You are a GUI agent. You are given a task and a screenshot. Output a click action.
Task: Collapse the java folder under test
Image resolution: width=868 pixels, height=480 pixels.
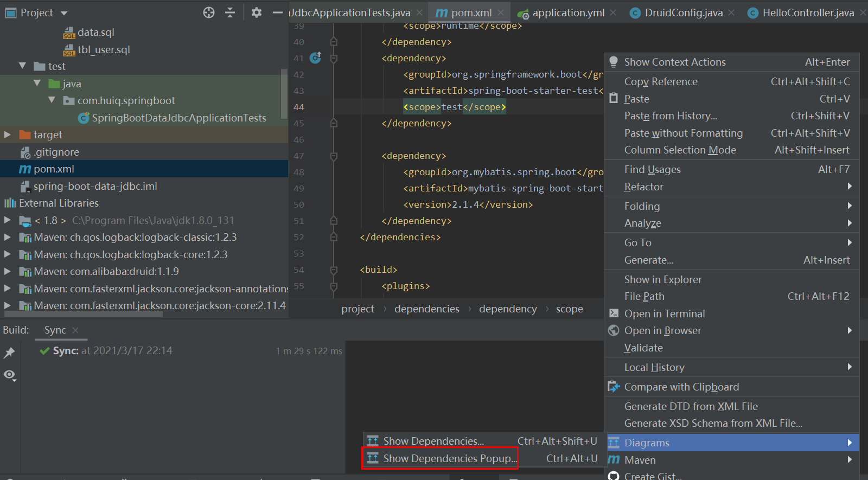37,84
